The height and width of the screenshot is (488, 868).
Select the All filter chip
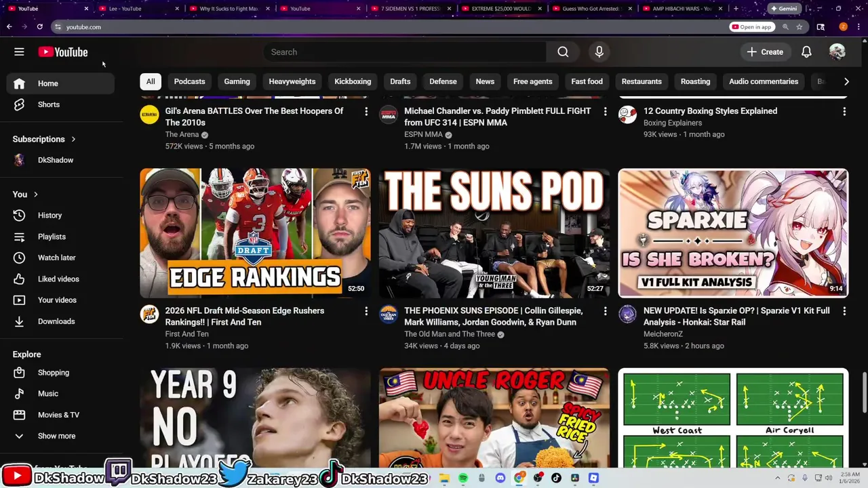[x=151, y=81]
